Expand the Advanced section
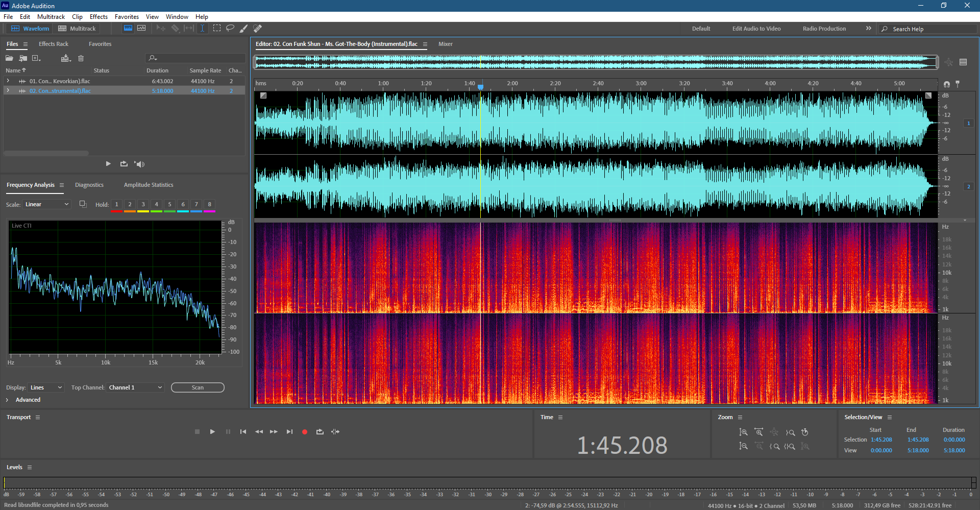 pyautogui.click(x=7, y=400)
